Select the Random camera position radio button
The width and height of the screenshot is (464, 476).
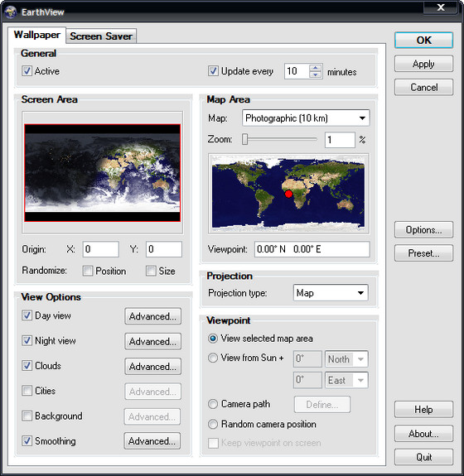coord(213,424)
